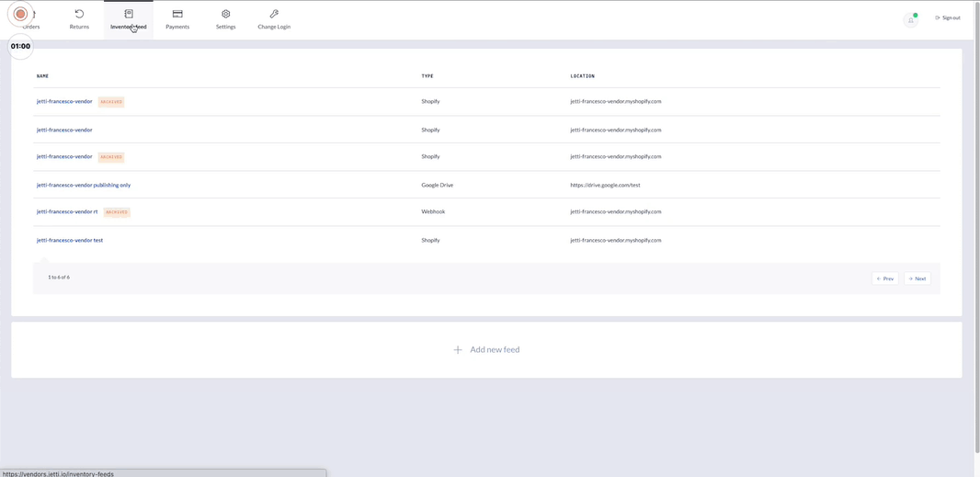Stop the screen recording button

point(20,14)
